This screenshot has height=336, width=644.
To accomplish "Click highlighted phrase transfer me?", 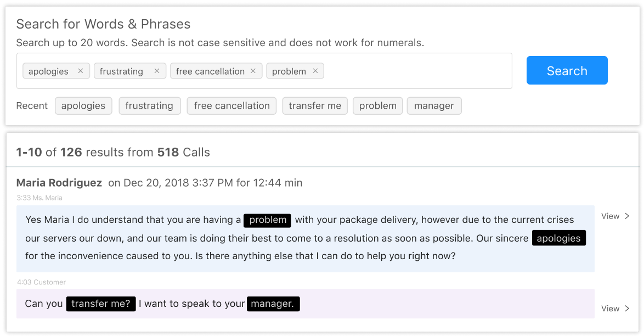I will tap(101, 304).
